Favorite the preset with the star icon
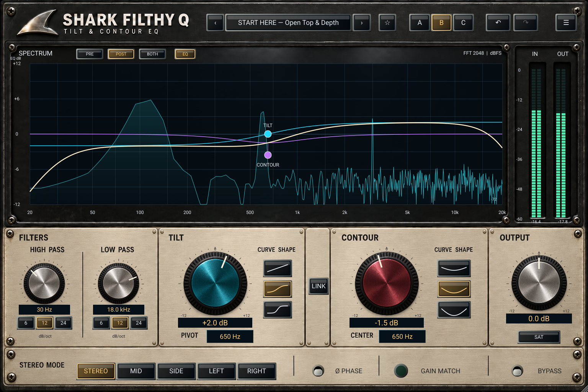The image size is (588, 392). [x=387, y=23]
